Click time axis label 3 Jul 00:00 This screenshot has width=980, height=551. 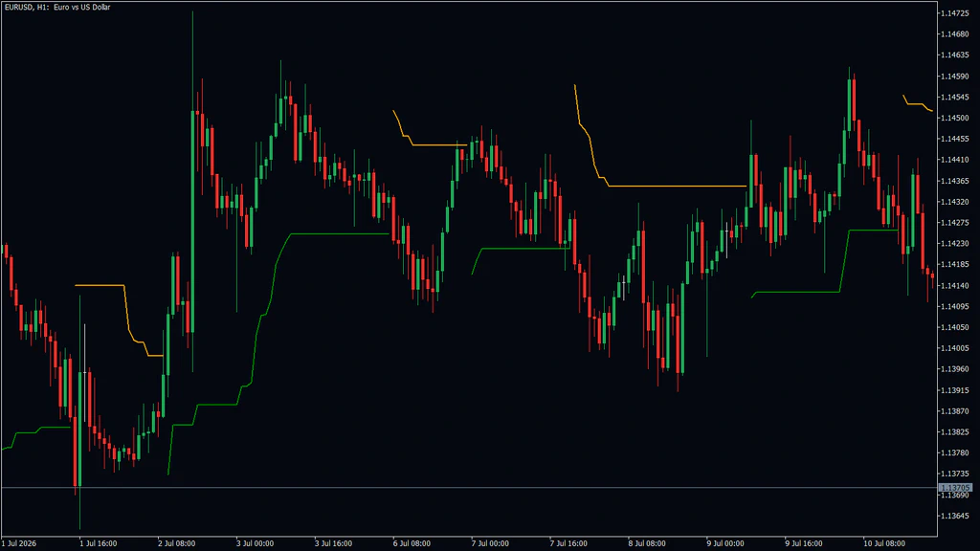(x=255, y=543)
